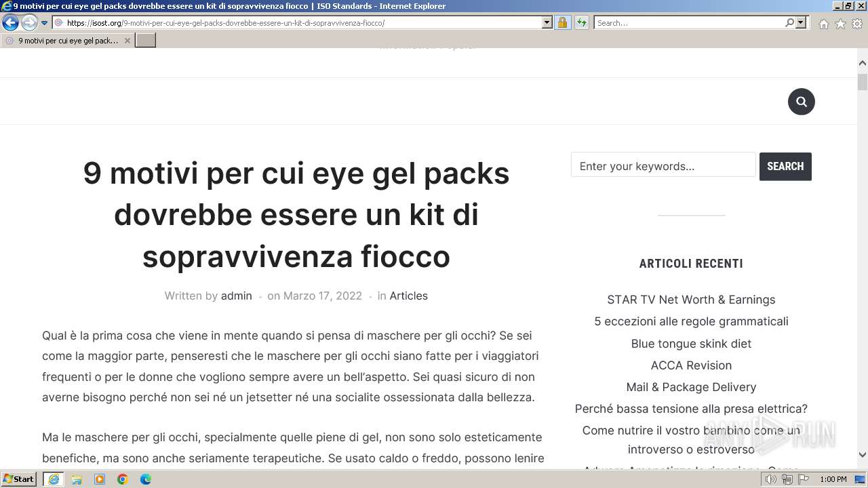The height and width of the screenshot is (488, 868).
Task: Expand the address bar autocomplete dropdown
Action: tap(547, 23)
